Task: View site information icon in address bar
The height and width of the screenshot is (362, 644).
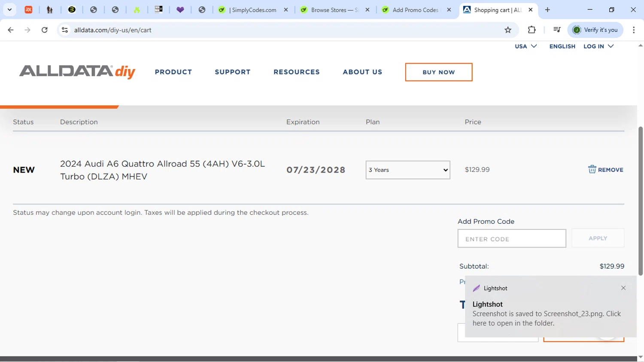Action: point(65,30)
